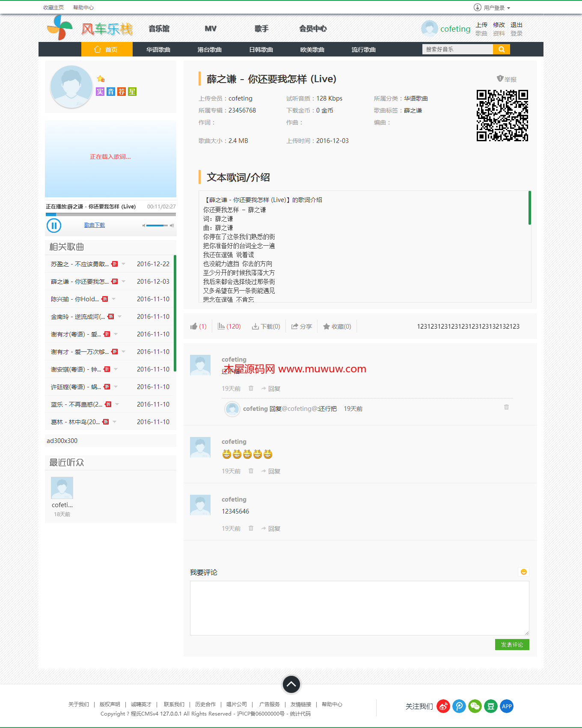Screen dimensions: 582x728
Task: Delete the comment reading 12345646
Action: point(251,529)
